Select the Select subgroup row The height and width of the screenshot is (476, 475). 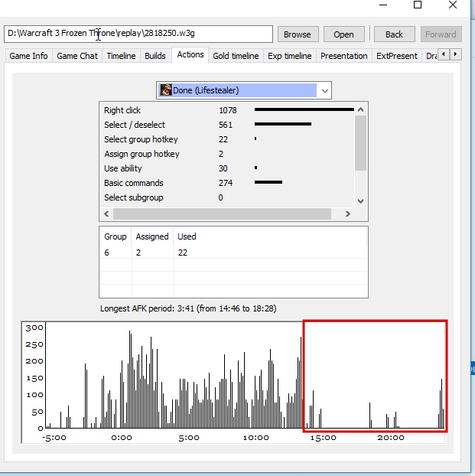click(227, 197)
